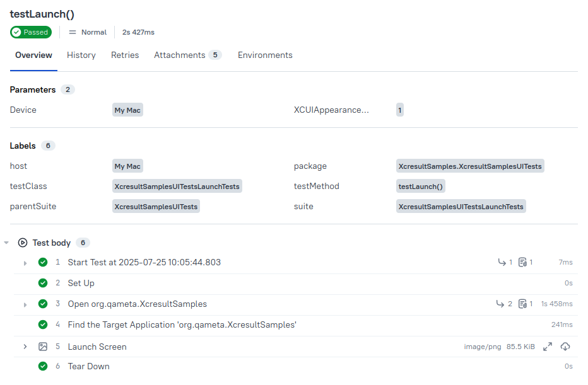Download the Launch Screen attachment
Viewport: 588px width, 385px height.
click(x=565, y=347)
